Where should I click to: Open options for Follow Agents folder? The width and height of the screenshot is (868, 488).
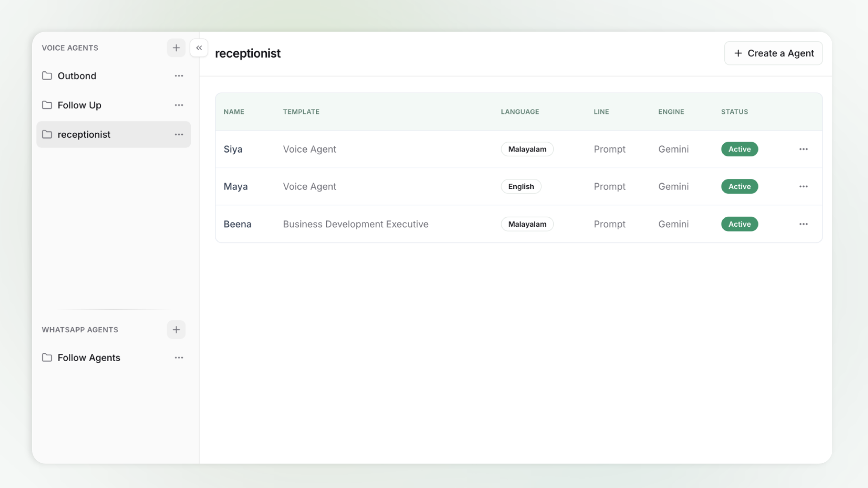click(x=179, y=358)
